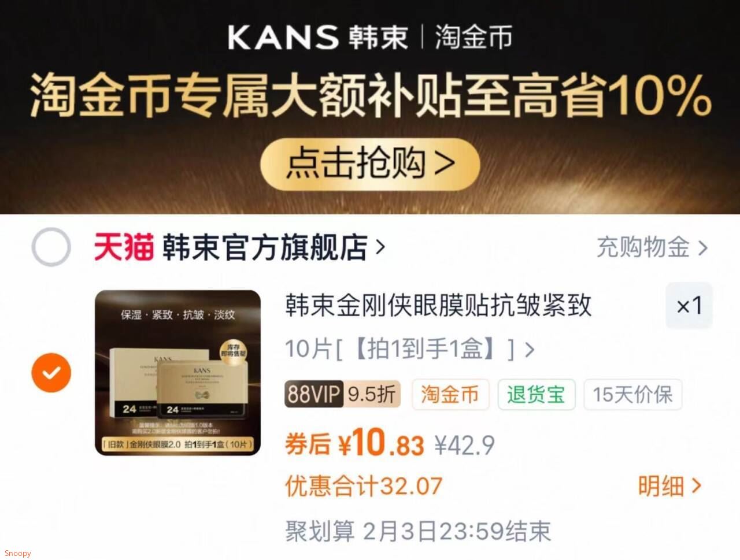Uncheck the orange product selection checkbox

pos(51,373)
